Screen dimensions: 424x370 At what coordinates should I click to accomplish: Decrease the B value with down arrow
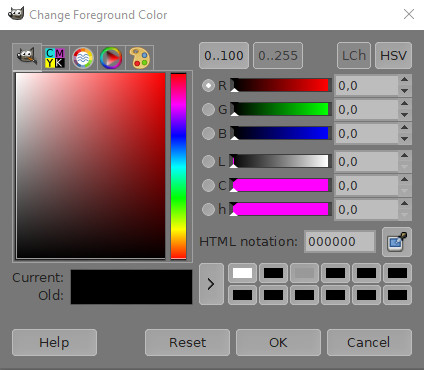pos(405,139)
